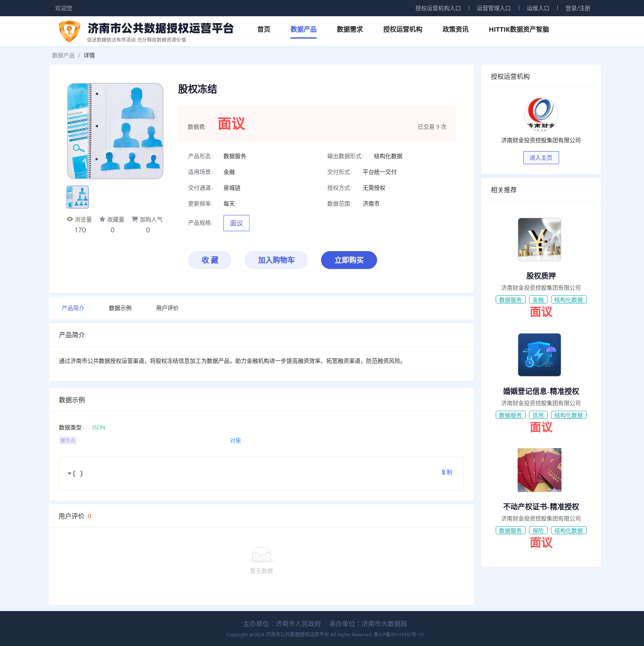This screenshot has height=646, width=644.
Task: Open the 授权运营机构入口 top link
Action: [438, 8]
